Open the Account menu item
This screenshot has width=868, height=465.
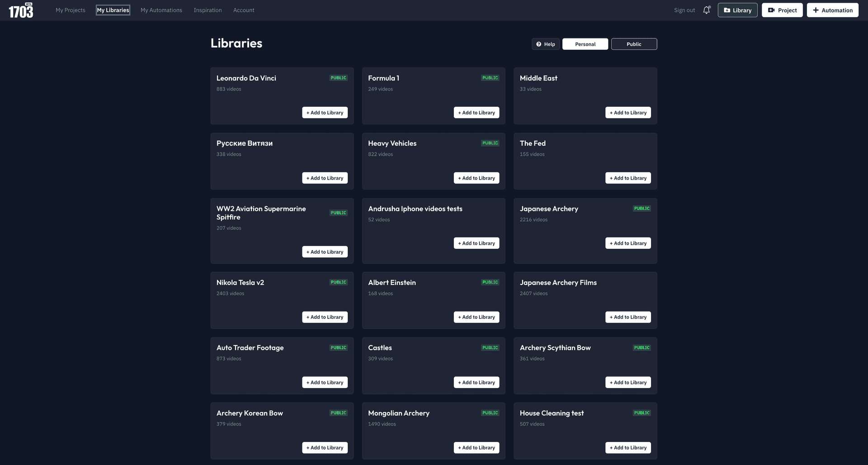pyautogui.click(x=244, y=10)
